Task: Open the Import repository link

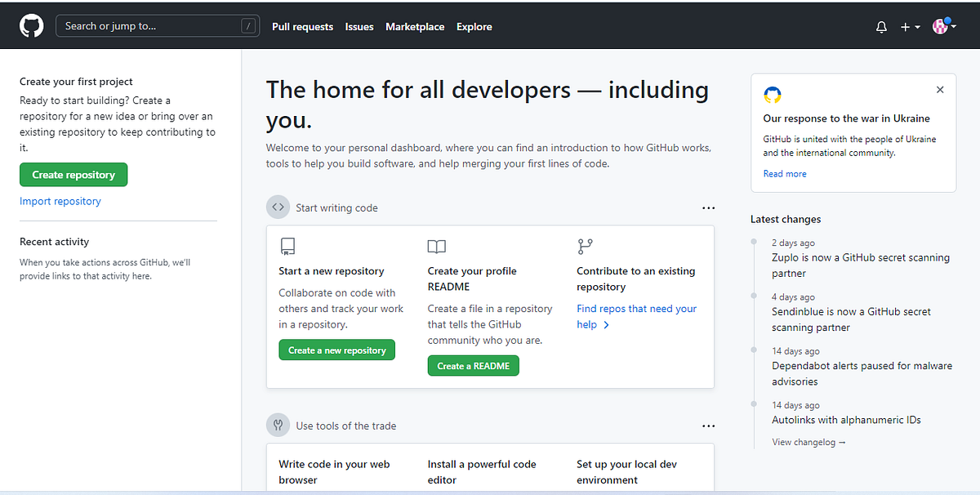Action: 60,200
